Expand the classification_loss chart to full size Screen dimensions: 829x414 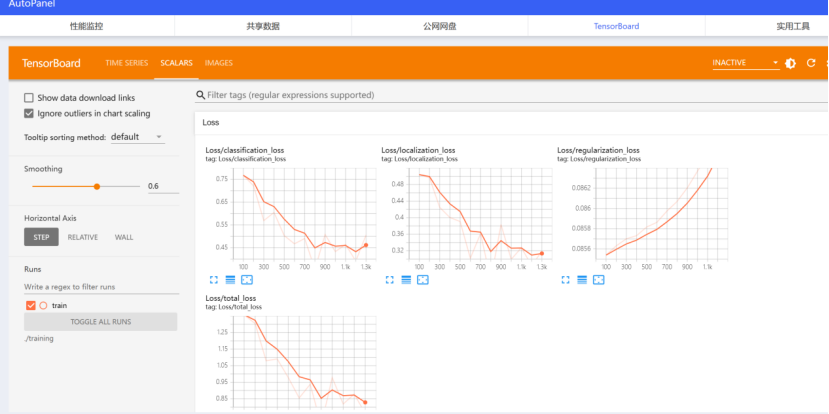tap(214, 280)
